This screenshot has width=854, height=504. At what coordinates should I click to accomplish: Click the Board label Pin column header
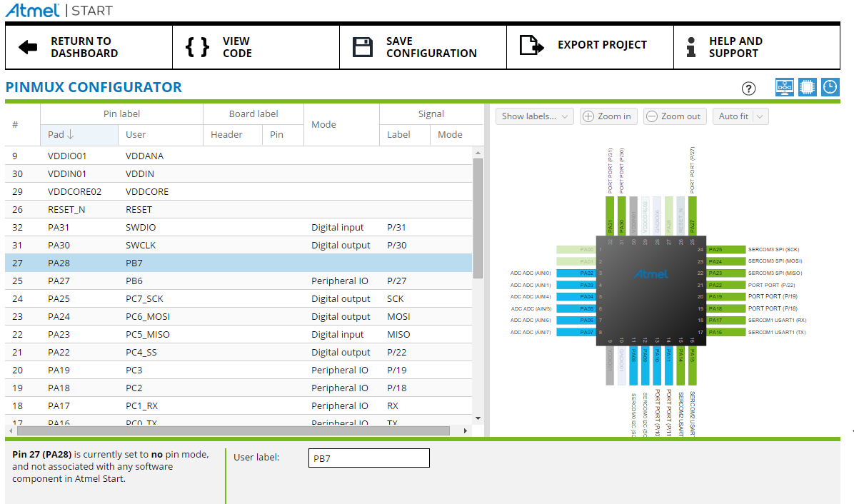click(283, 134)
